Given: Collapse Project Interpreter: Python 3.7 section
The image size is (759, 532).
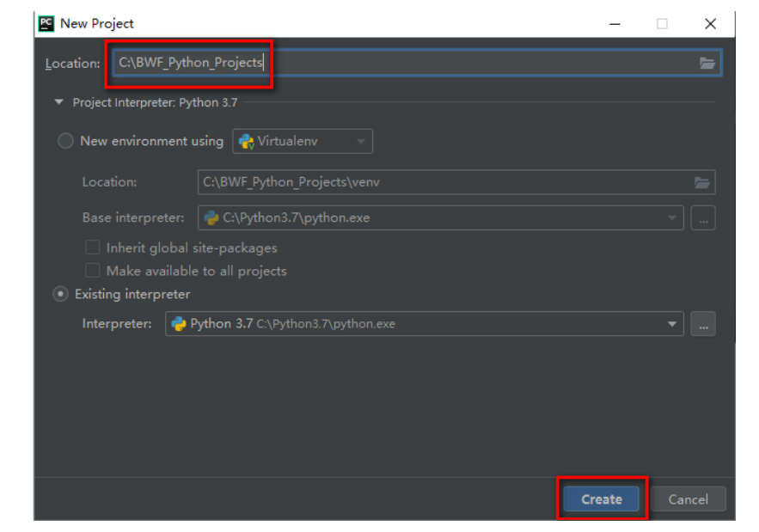Looking at the screenshot, I should pyautogui.click(x=59, y=102).
